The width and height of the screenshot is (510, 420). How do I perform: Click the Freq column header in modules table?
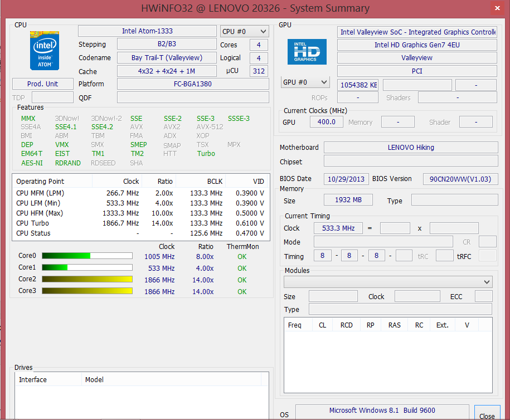pyautogui.click(x=298, y=325)
